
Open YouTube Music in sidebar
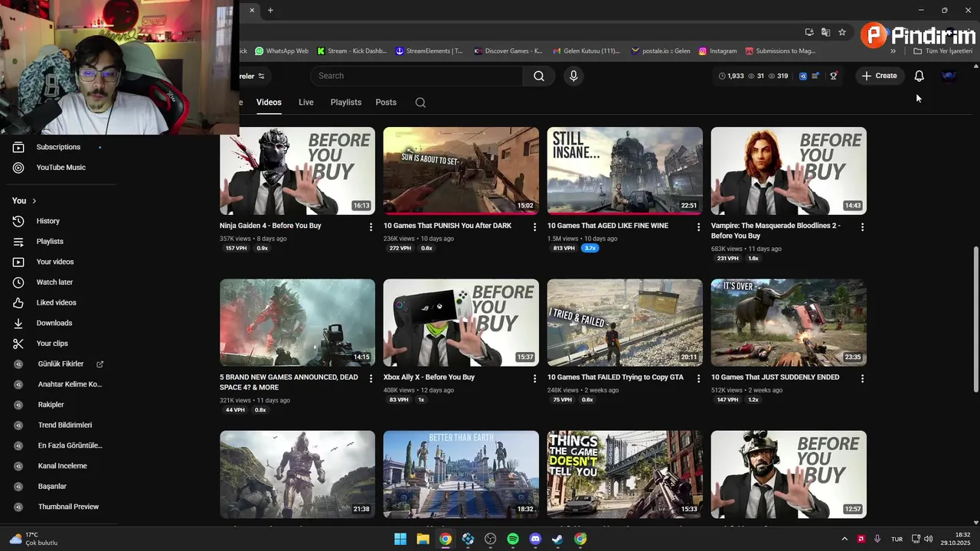tap(60, 168)
